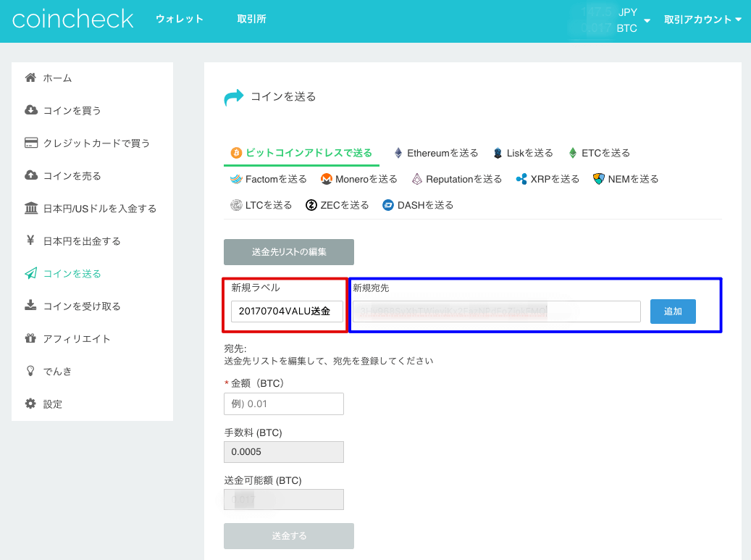Viewport: 751px width, 560px height.
Task: Click the blue XRP icon
Action: tap(521, 179)
